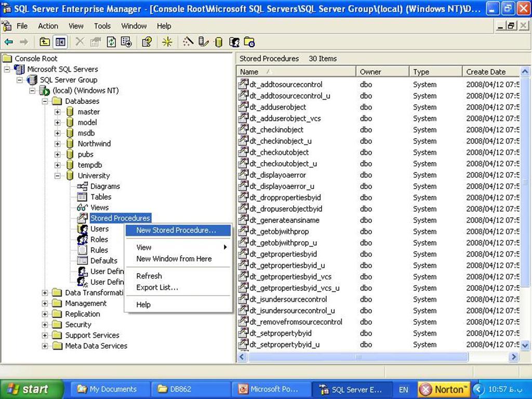
Task: Collapse the SQL Server Group node
Action: (20, 80)
